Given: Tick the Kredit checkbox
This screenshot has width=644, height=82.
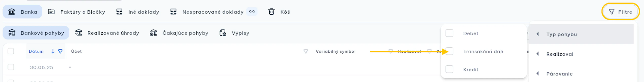Looking at the screenshot, I should pyautogui.click(x=449, y=69).
